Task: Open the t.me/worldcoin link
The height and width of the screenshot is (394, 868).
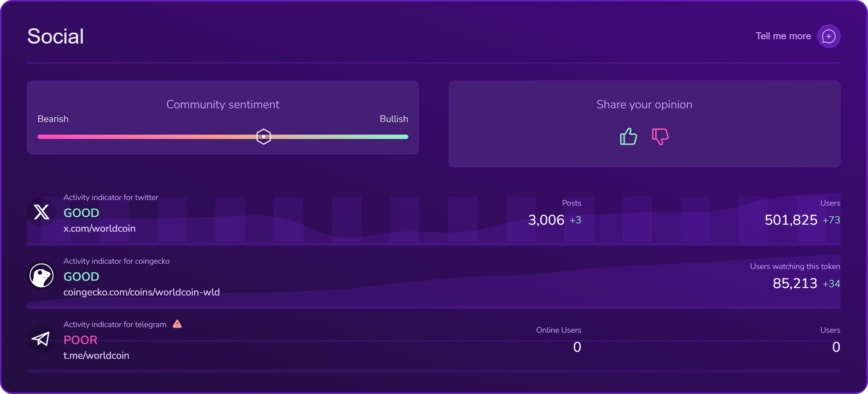Action: coord(96,355)
